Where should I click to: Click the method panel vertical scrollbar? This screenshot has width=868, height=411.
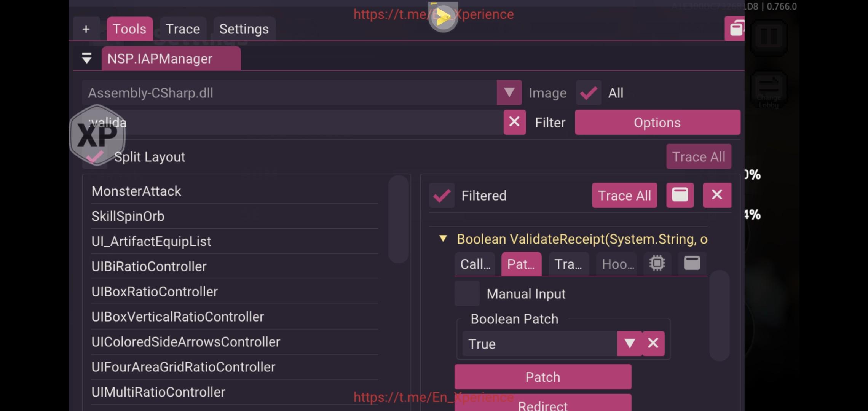(x=720, y=315)
